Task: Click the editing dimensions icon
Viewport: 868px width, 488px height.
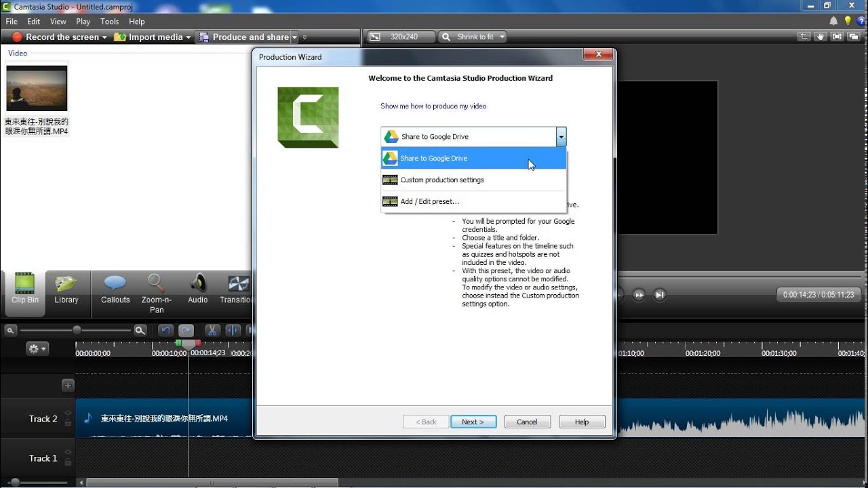Action: tap(375, 37)
